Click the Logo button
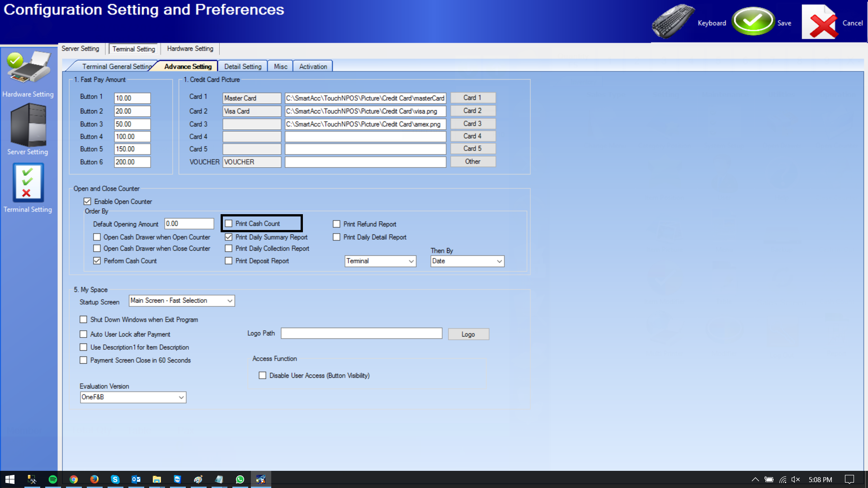This screenshot has height=488, width=868. pos(468,334)
